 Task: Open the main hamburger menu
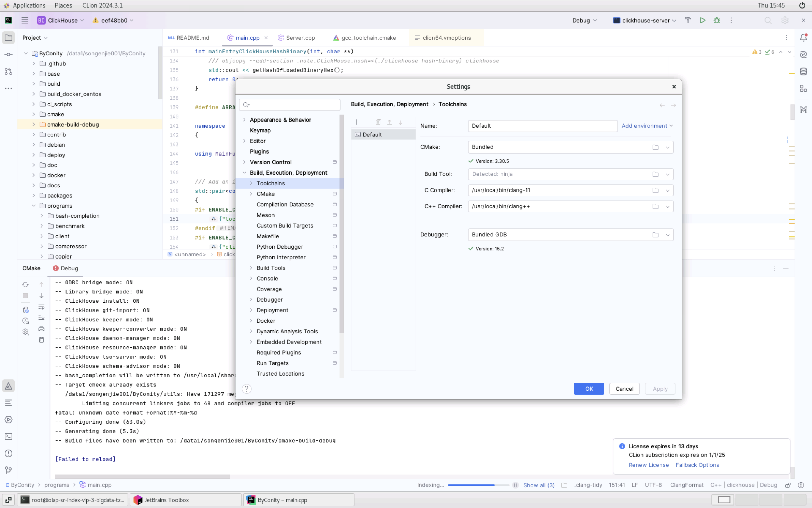click(x=25, y=21)
